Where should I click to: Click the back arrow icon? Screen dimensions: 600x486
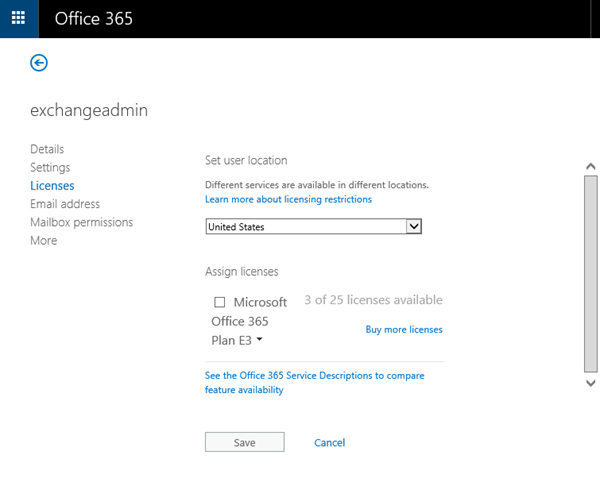39,63
